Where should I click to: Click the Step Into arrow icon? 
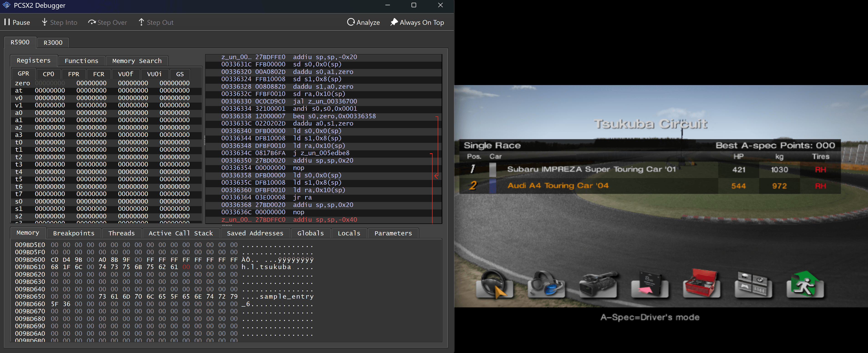[44, 22]
